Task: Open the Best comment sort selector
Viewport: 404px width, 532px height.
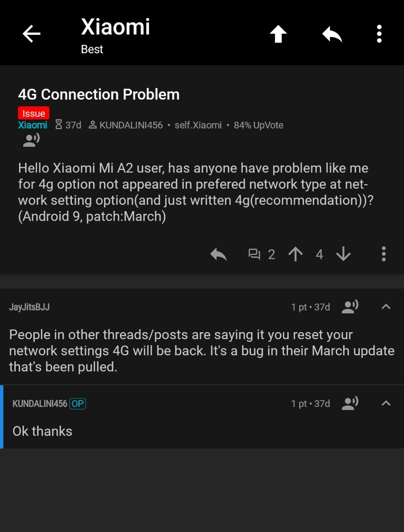Action: tap(92, 49)
